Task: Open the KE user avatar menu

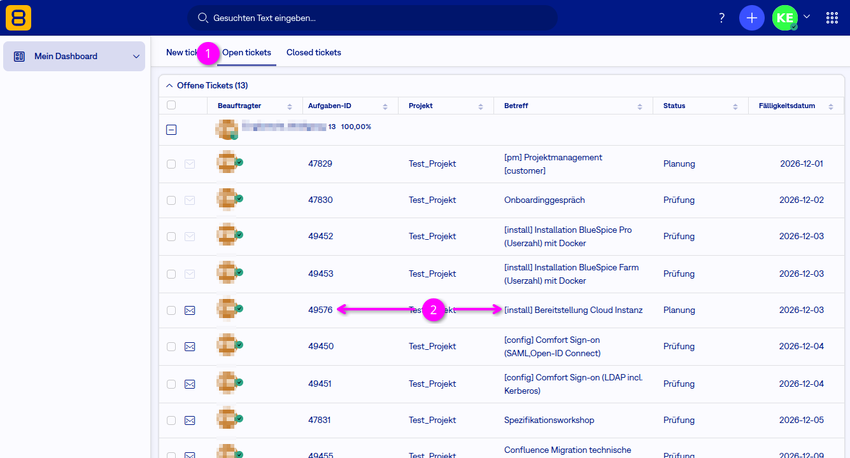Action: [785, 18]
